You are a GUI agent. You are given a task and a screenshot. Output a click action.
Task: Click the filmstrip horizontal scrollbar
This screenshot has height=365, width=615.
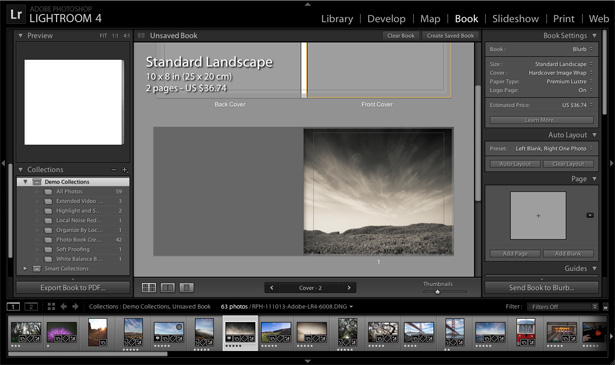tap(87, 354)
